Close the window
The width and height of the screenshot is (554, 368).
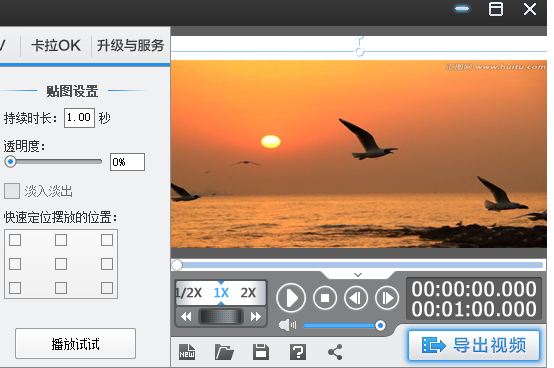tap(530, 9)
